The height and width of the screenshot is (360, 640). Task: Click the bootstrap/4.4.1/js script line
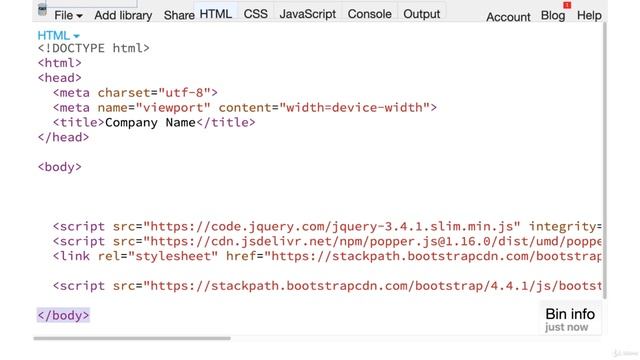coord(327,286)
